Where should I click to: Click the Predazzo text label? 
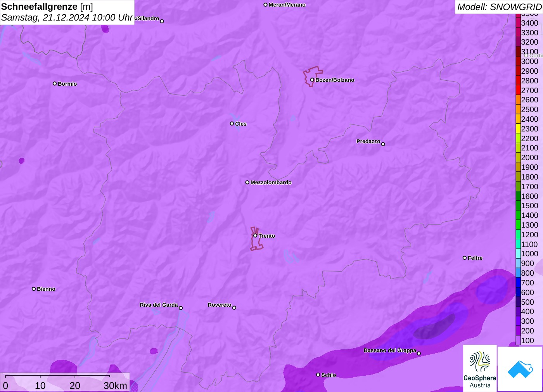click(x=368, y=141)
